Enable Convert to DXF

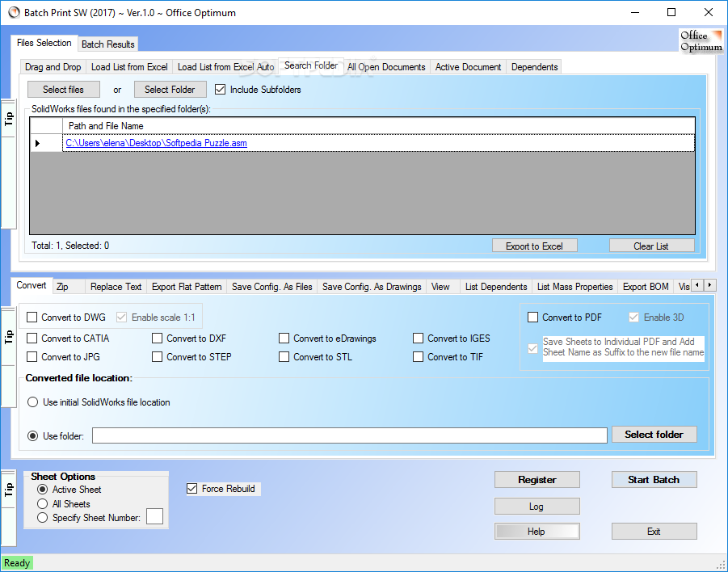pyautogui.click(x=158, y=338)
